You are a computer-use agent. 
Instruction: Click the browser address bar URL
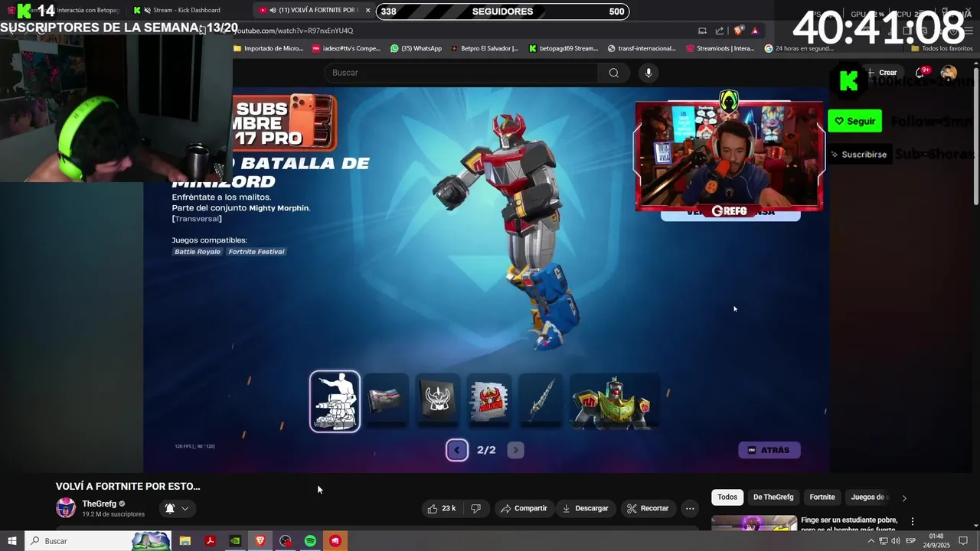pos(293,31)
